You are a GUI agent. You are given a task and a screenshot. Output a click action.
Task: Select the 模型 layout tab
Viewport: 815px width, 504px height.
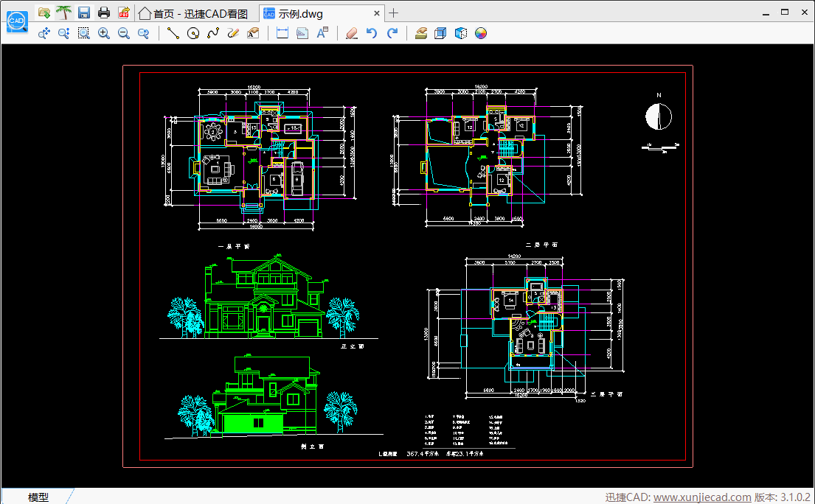[x=38, y=497]
